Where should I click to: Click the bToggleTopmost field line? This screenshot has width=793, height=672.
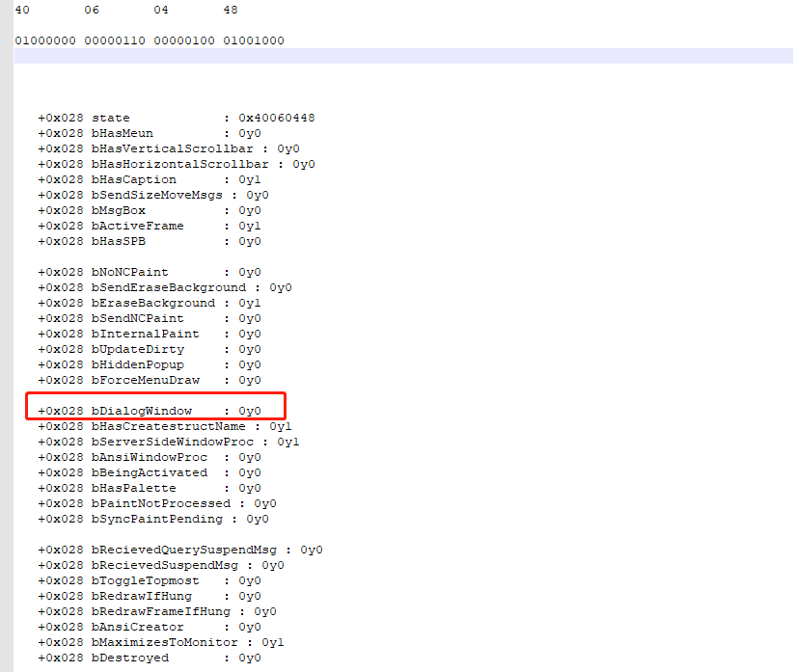tap(150, 581)
